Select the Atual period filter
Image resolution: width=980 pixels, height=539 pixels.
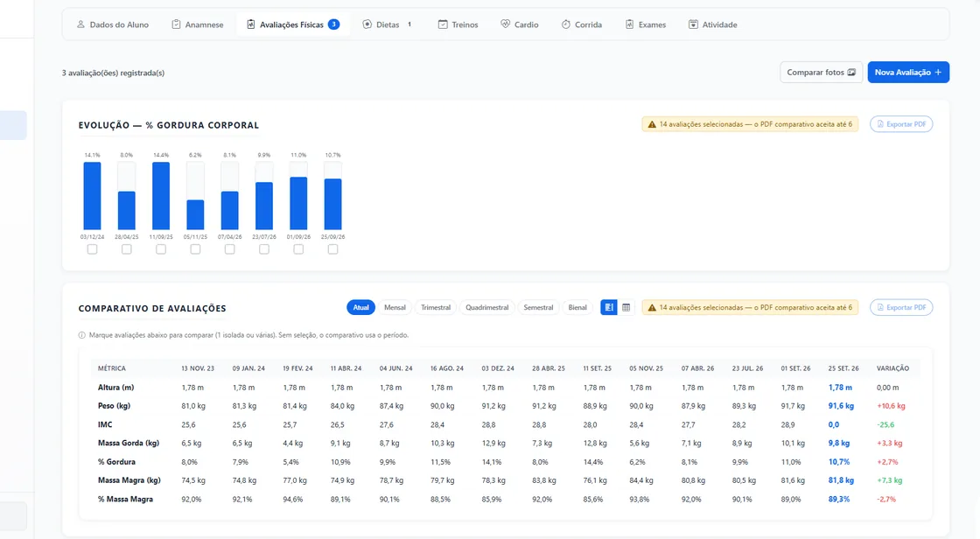click(360, 308)
